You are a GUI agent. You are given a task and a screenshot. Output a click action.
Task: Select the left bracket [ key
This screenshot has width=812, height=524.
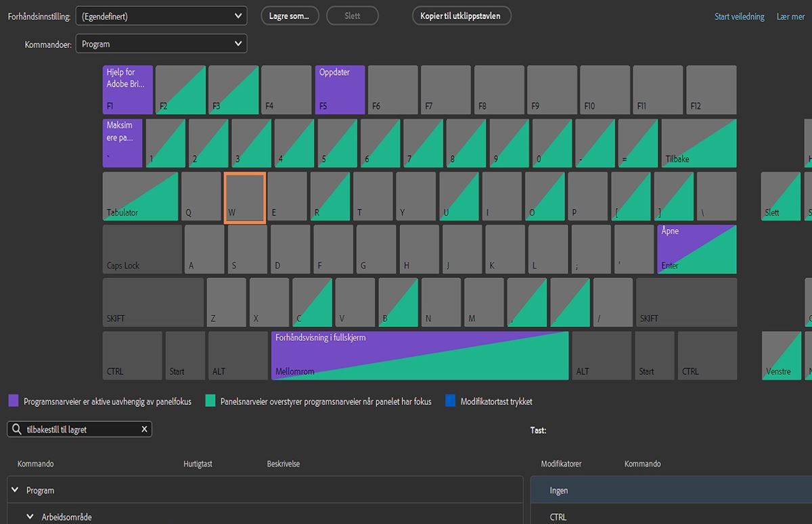pos(631,196)
